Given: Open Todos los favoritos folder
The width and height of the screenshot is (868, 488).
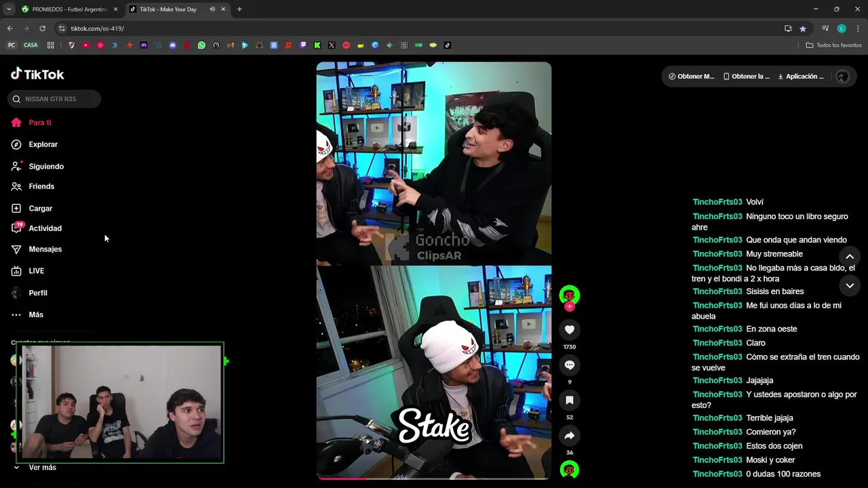Looking at the screenshot, I should click(x=833, y=45).
